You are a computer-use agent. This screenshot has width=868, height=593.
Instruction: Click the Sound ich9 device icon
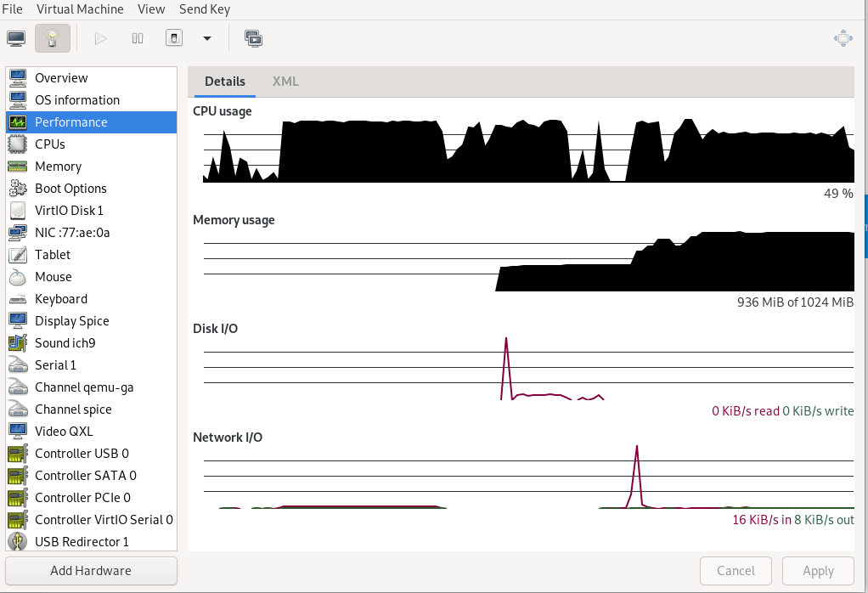18,343
